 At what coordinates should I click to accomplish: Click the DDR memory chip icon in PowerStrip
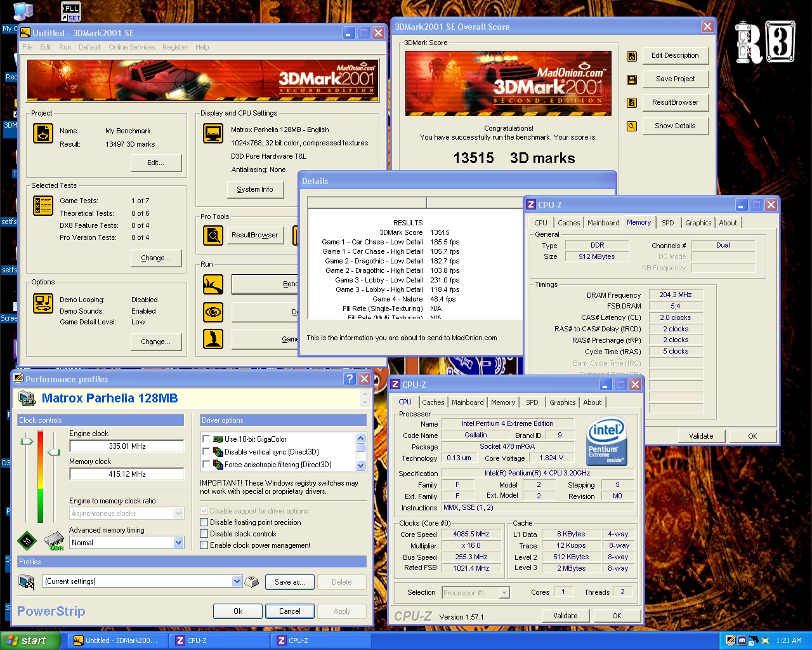(55, 541)
